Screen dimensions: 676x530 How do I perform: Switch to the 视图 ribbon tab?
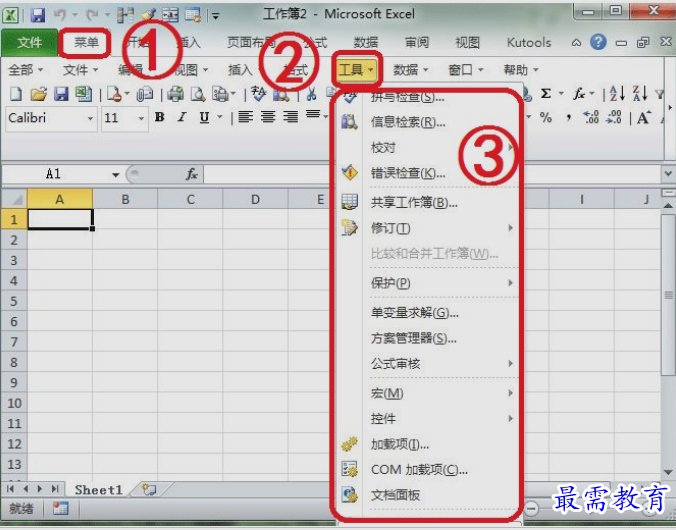468,42
